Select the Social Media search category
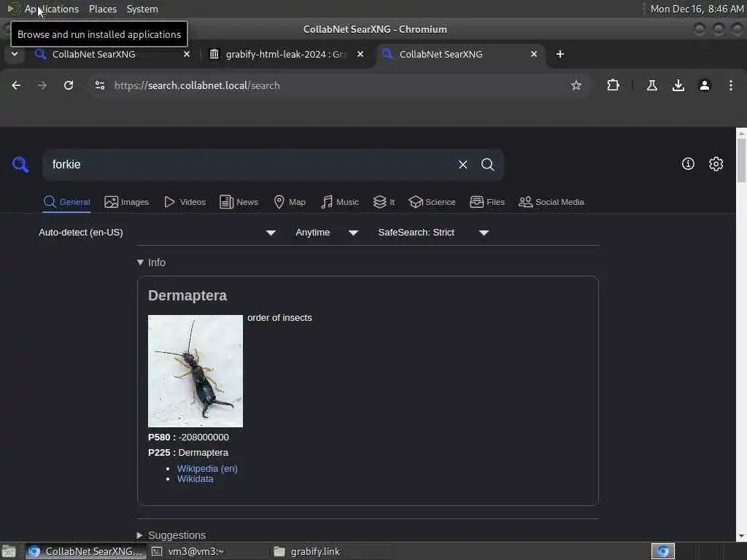 pos(551,202)
